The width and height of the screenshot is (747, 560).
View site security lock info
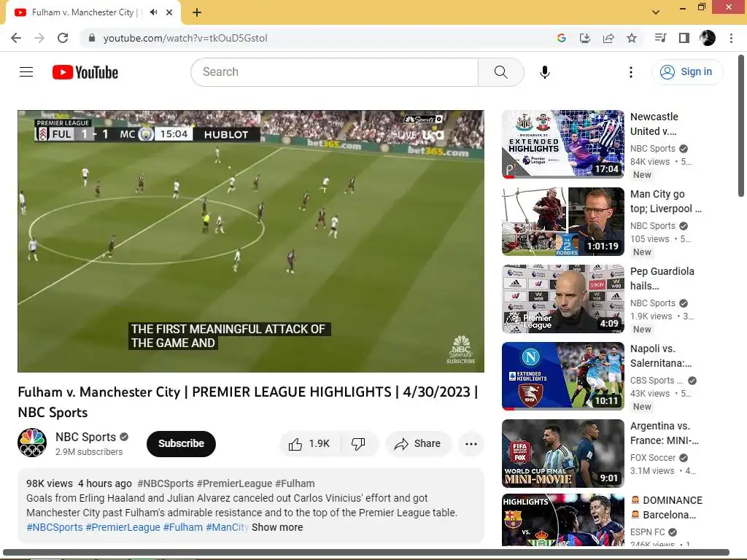pyautogui.click(x=92, y=38)
